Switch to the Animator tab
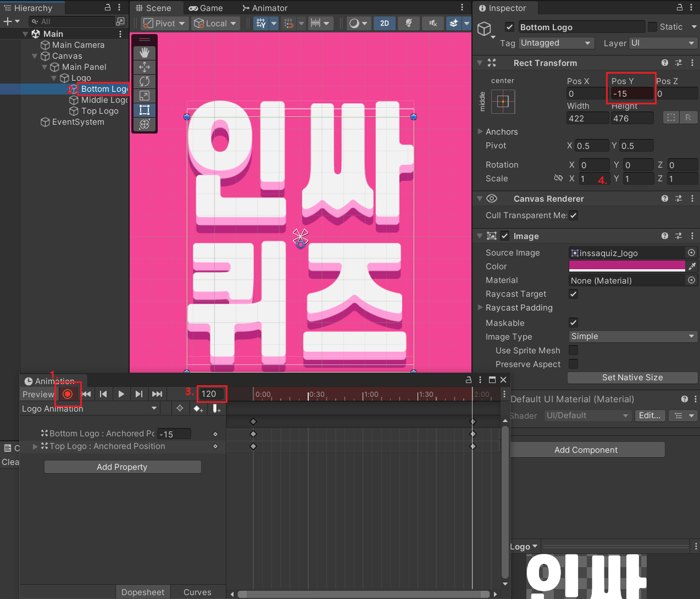The width and height of the screenshot is (700, 599). [265, 8]
